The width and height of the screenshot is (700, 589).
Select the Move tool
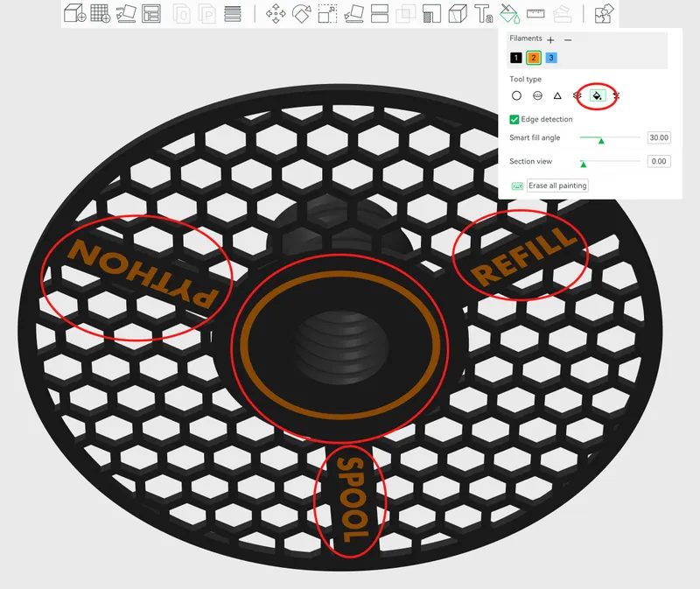pos(276,13)
